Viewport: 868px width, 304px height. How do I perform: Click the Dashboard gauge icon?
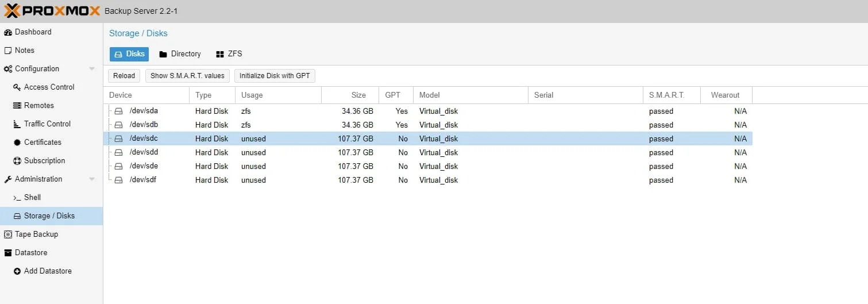[8, 32]
